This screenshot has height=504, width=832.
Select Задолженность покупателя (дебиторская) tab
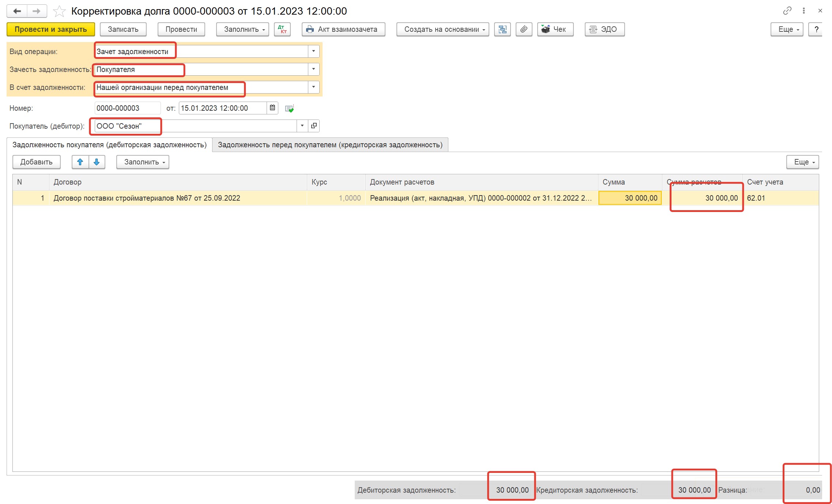(109, 145)
